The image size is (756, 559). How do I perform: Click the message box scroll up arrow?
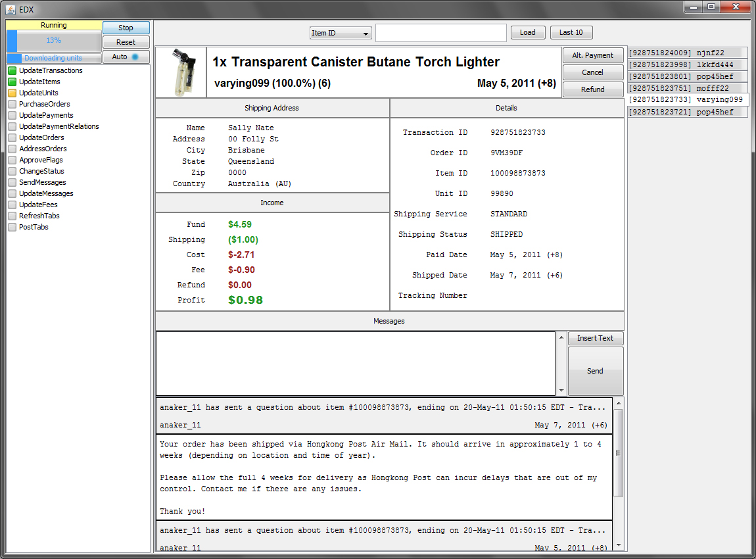point(561,338)
